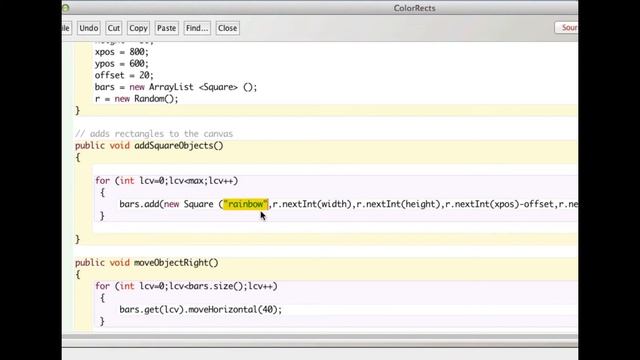Click the Cut button
This screenshot has height=360, width=640.
click(113, 28)
